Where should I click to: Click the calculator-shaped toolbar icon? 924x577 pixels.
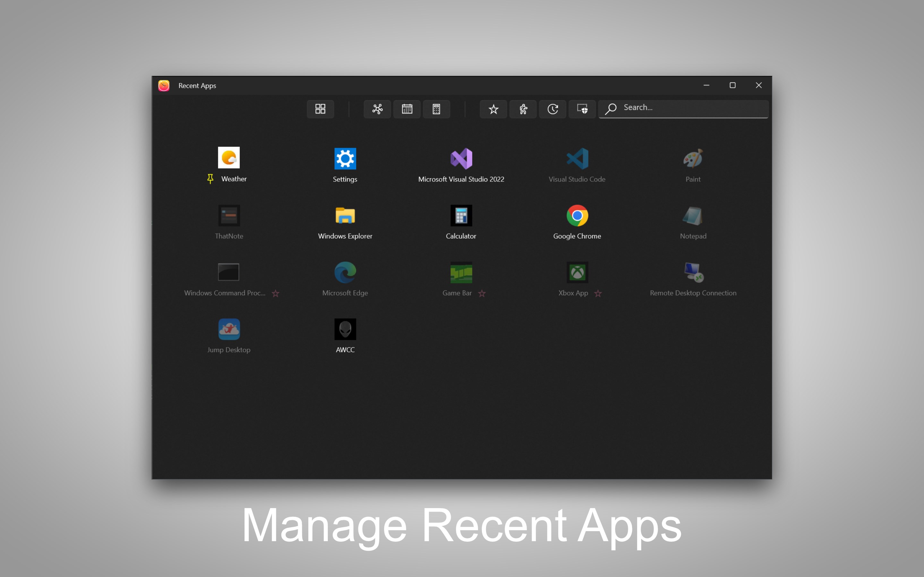tap(436, 109)
